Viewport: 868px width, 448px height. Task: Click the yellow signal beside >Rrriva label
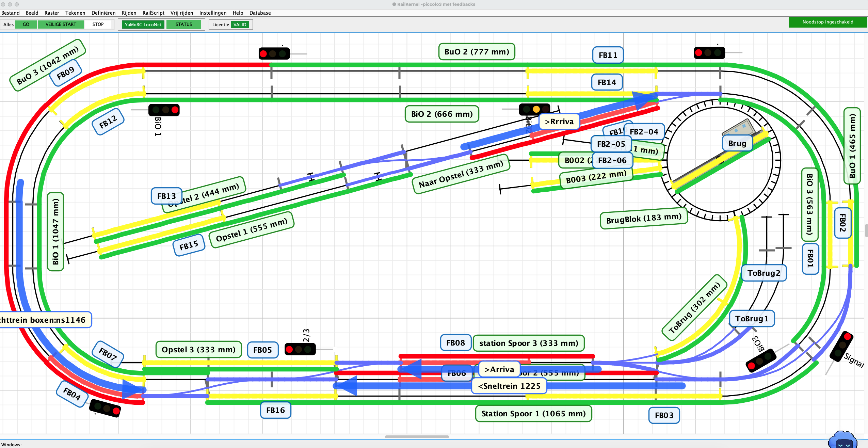(534, 109)
